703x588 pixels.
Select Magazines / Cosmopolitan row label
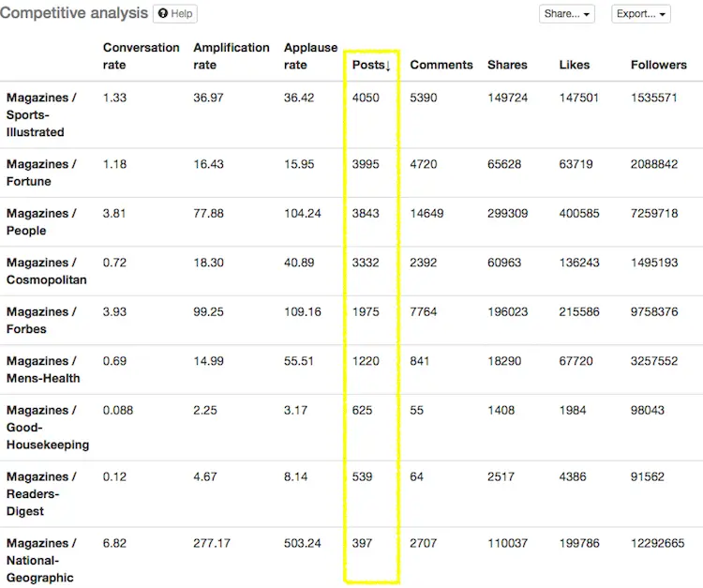click(46, 271)
